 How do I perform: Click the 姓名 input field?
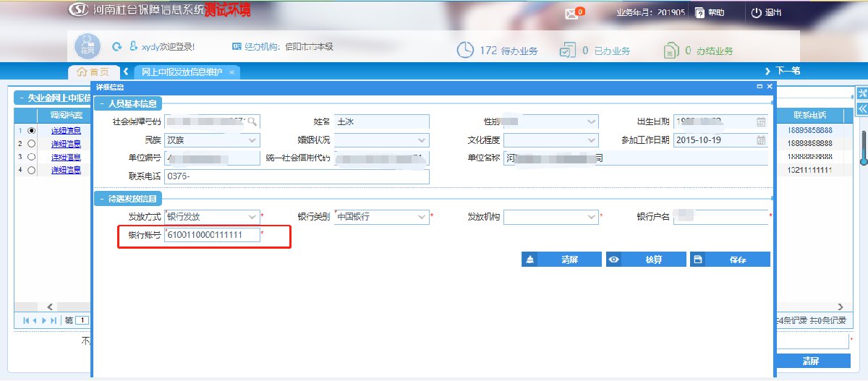[x=381, y=121]
